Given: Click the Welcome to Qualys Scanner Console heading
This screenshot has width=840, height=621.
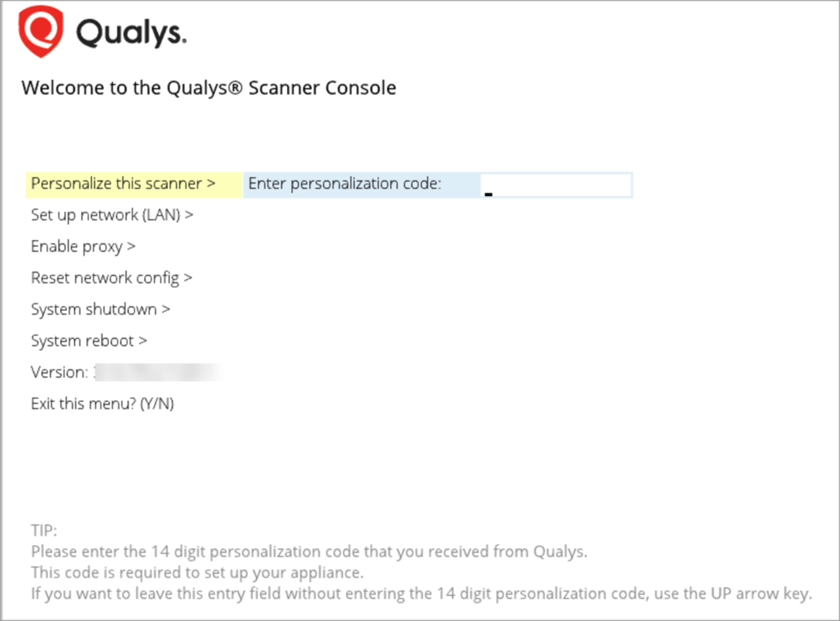Looking at the screenshot, I should (209, 88).
